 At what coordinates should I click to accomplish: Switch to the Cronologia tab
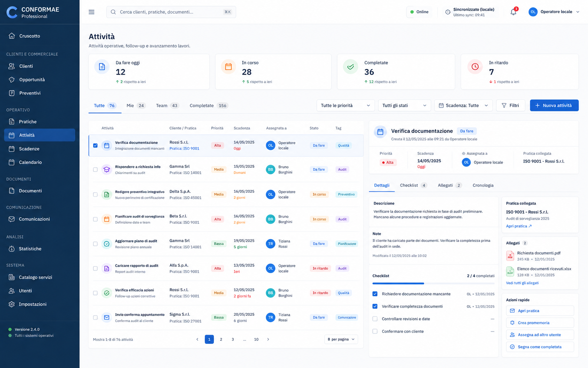(483, 185)
